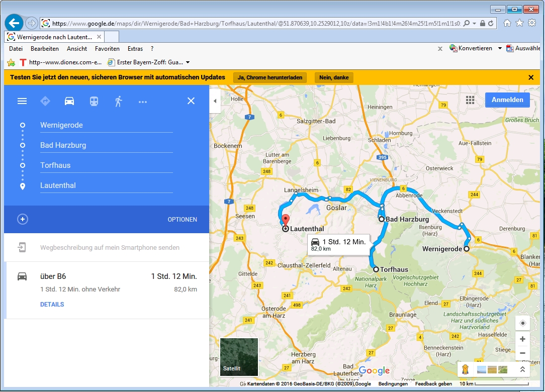Viewport: 545px width, 392px height.
Task: Click the Lautenthal destination field
Action: [x=107, y=185]
